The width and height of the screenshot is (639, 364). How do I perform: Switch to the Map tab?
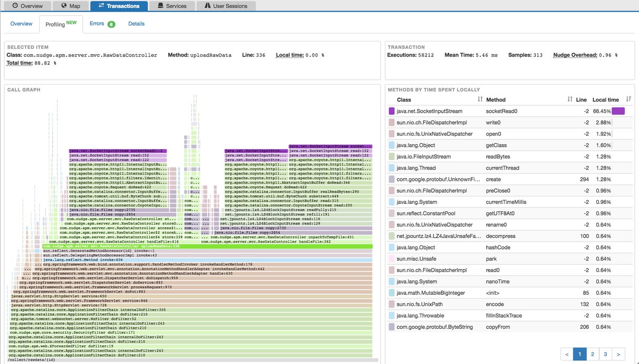pos(70,6)
